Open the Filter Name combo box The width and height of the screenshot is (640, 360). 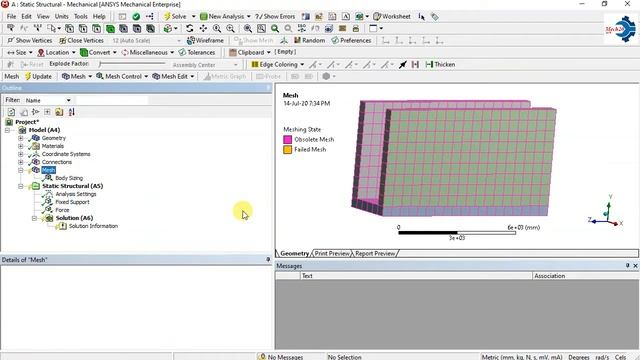coord(48,100)
